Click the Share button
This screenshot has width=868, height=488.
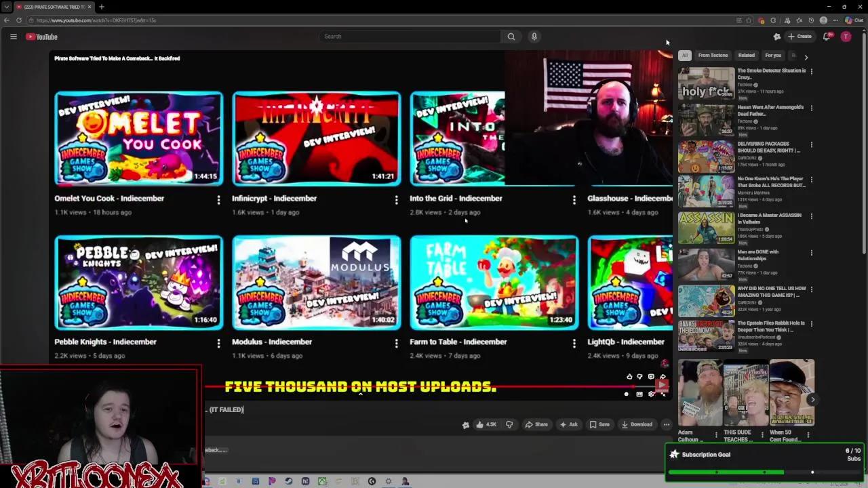pyautogui.click(x=536, y=424)
